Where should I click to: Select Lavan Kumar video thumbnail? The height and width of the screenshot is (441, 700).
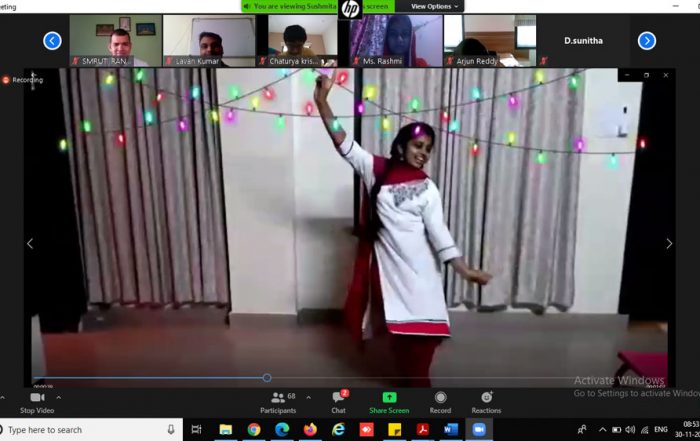pyautogui.click(x=209, y=41)
